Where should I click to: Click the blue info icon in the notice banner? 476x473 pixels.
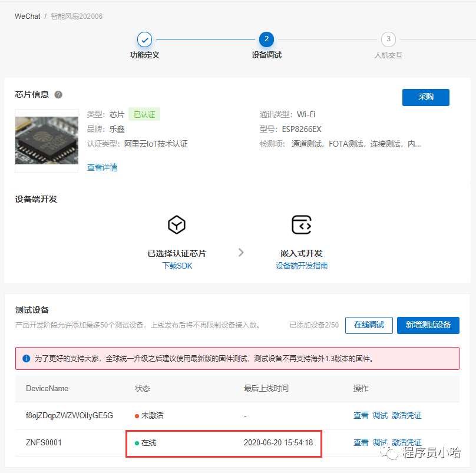click(26, 358)
